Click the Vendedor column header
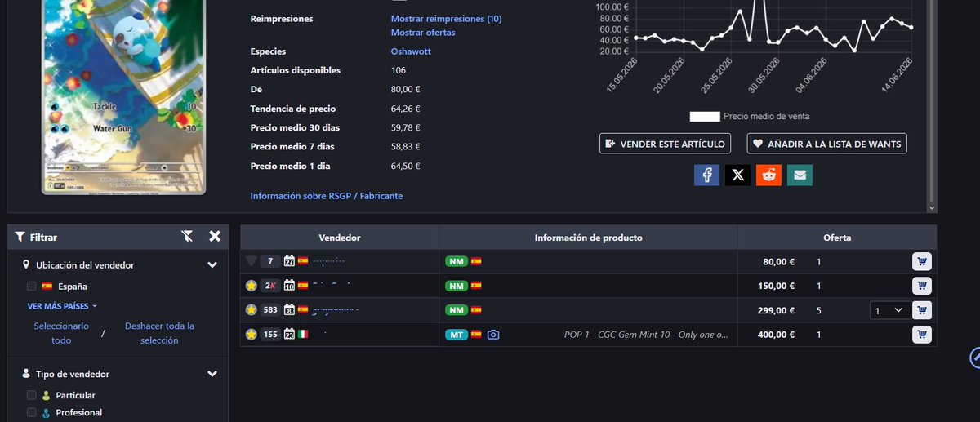The image size is (980, 422). [x=340, y=238]
